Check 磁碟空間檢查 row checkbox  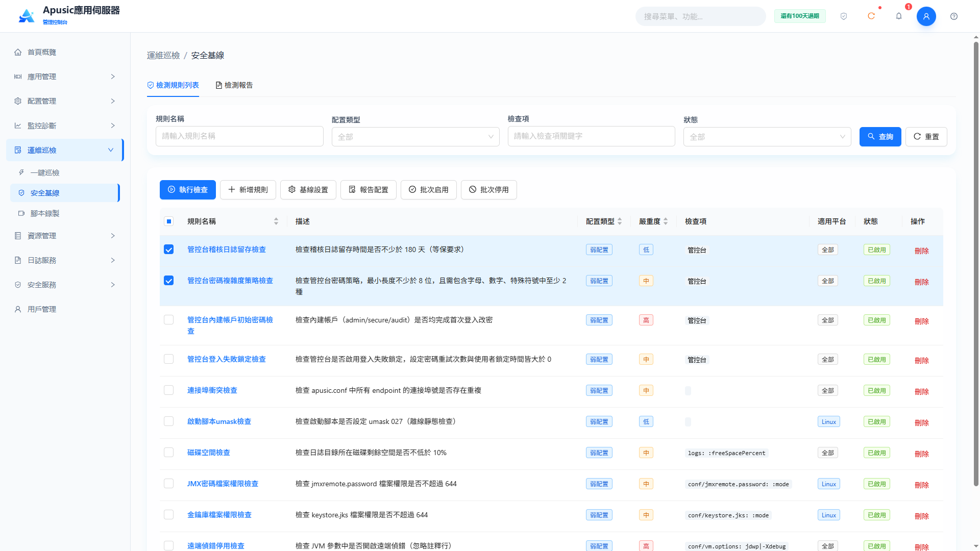point(169,453)
